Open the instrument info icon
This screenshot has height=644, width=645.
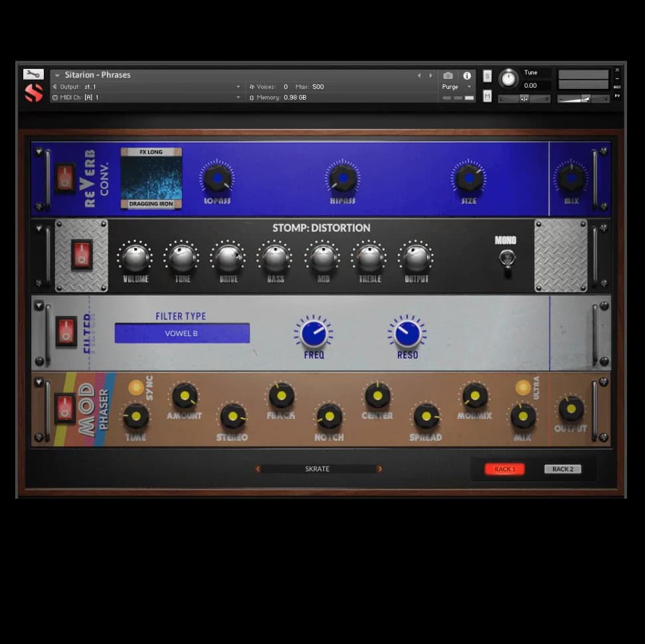click(x=466, y=76)
